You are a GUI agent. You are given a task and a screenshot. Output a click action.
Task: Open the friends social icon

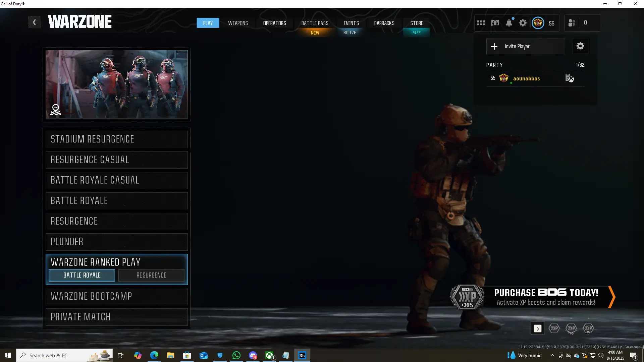pos(572,23)
